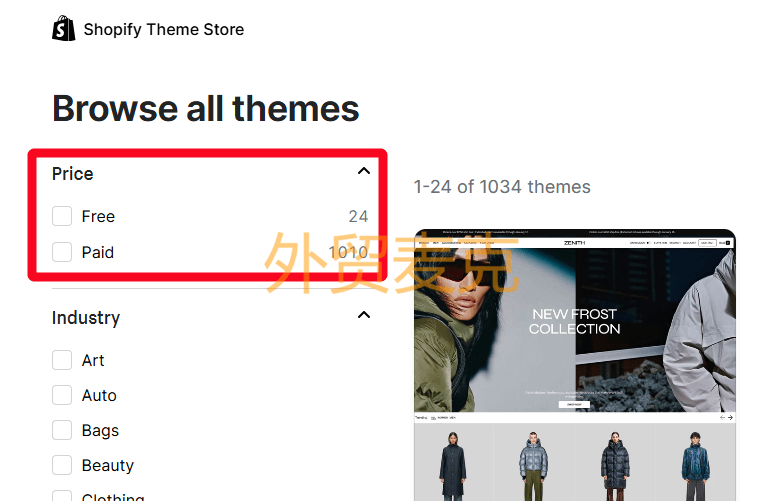Open the Shopify Theme Store home link
This screenshot has width=766, height=501.
click(163, 29)
